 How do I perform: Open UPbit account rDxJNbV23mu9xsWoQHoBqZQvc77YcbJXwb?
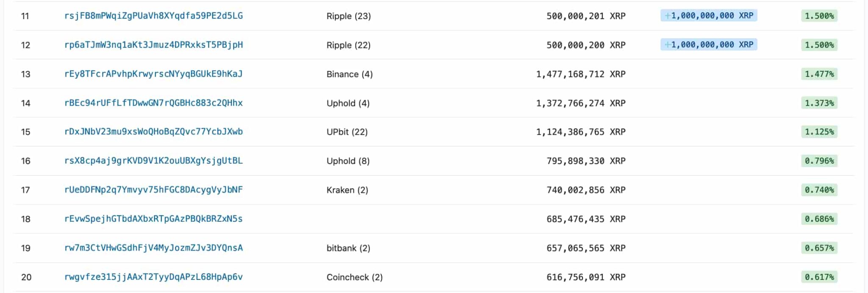pyautogui.click(x=153, y=132)
